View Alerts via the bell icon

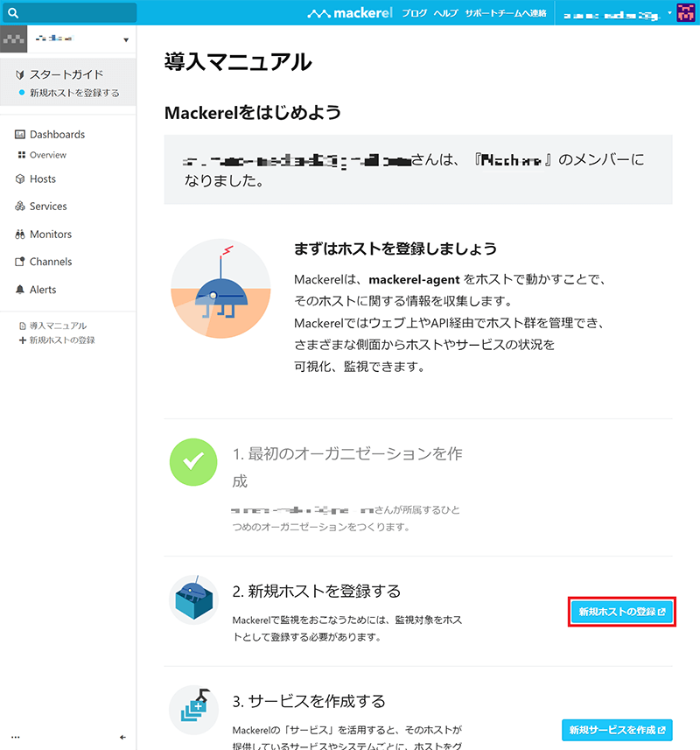tap(21, 290)
